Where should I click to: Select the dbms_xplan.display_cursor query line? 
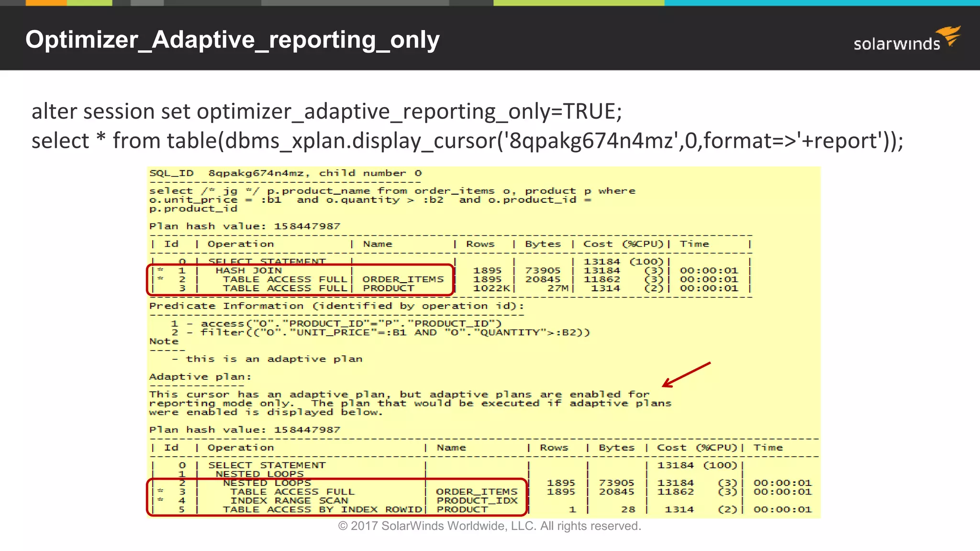coord(468,141)
